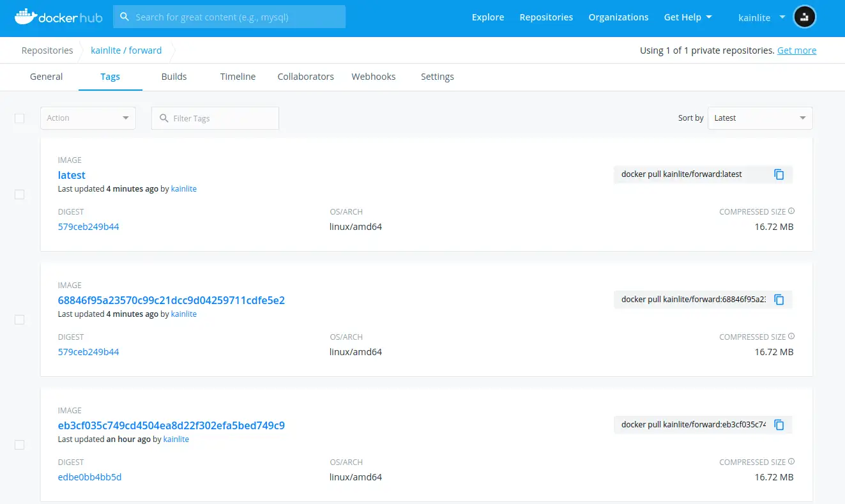The height and width of the screenshot is (504, 845).
Task: Select checkbox for tag eb3cf035c749cd45
Action: tap(19, 445)
